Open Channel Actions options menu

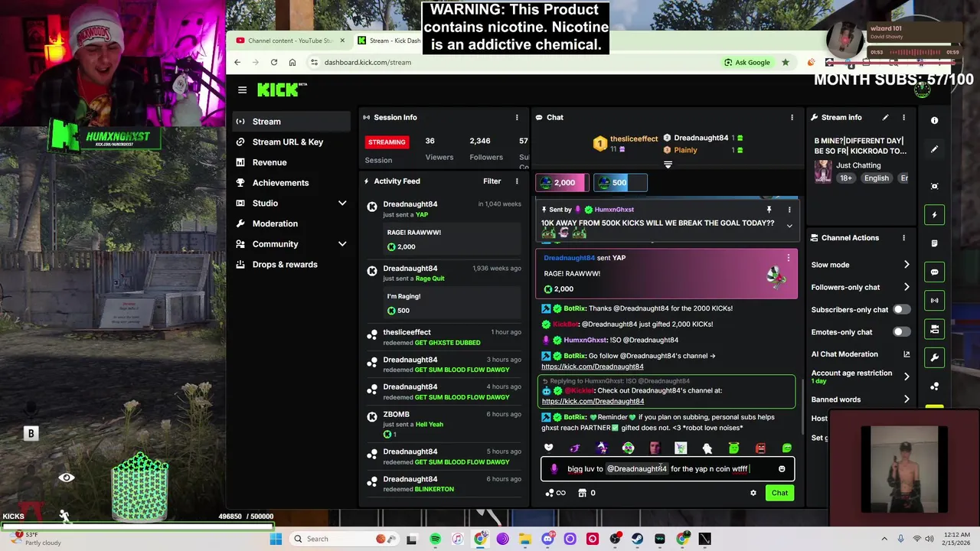[x=903, y=238]
